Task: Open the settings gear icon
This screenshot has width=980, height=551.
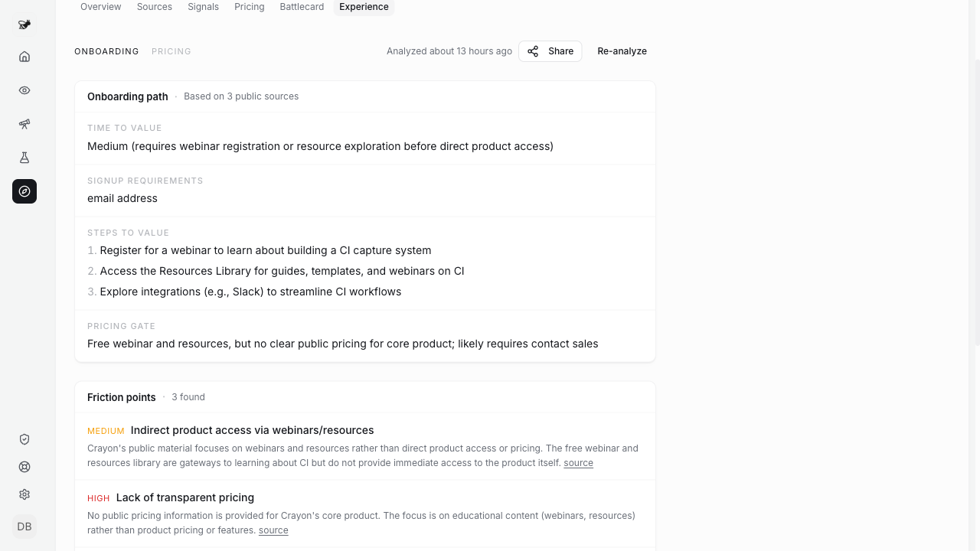Action: 24,494
